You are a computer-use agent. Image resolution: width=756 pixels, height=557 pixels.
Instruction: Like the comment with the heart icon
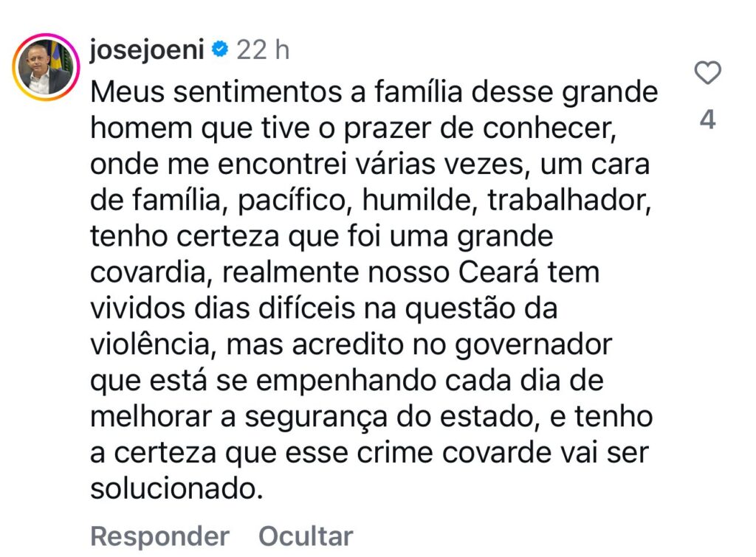[x=707, y=73]
